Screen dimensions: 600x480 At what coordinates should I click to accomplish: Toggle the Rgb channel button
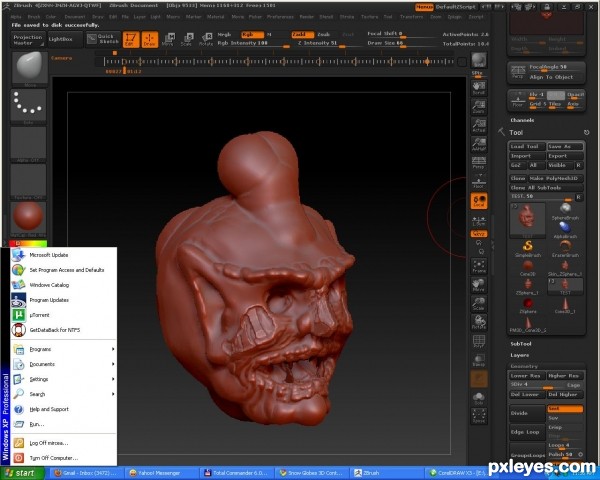[252, 34]
